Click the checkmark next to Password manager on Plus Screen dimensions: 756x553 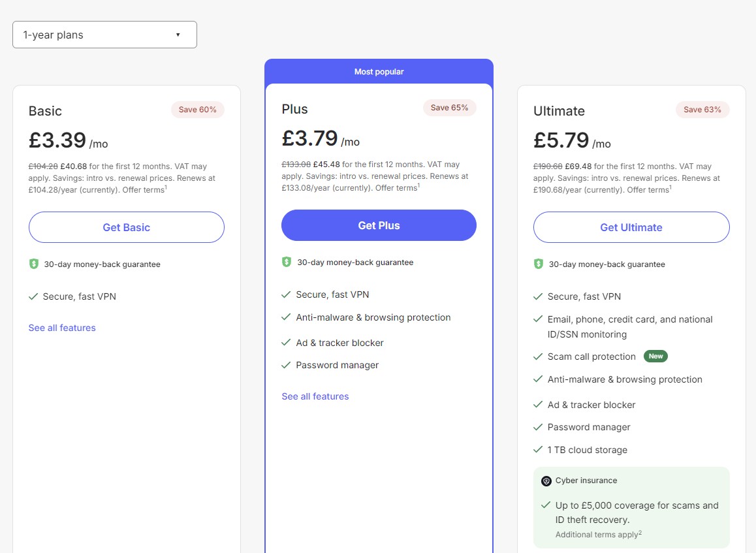(x=286, y=364)
